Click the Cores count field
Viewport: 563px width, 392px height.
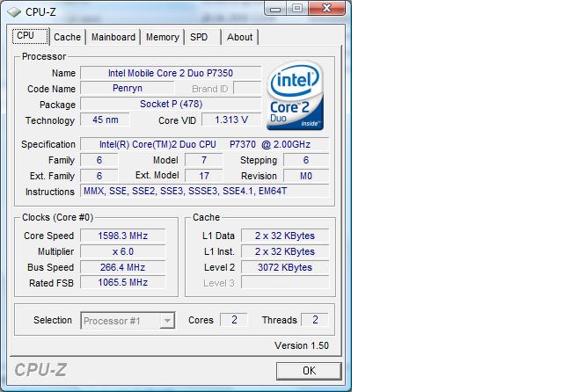(x=234, y=320)
